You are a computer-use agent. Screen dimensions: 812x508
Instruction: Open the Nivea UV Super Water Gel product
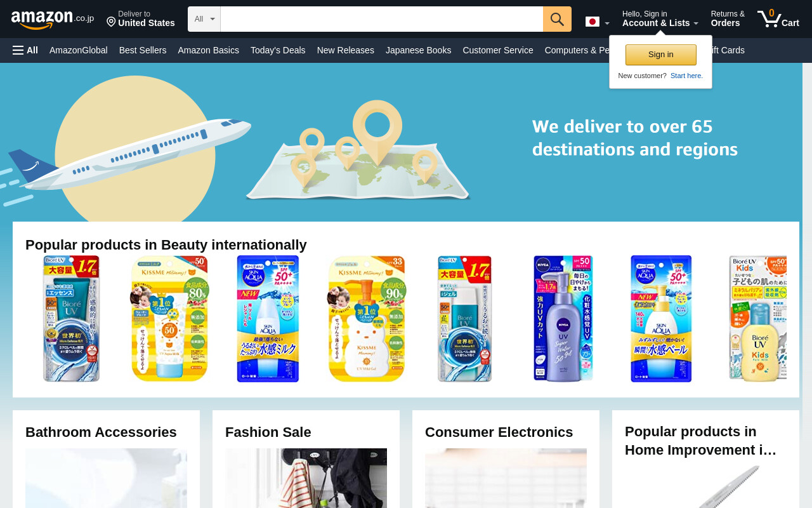point(563,319)
